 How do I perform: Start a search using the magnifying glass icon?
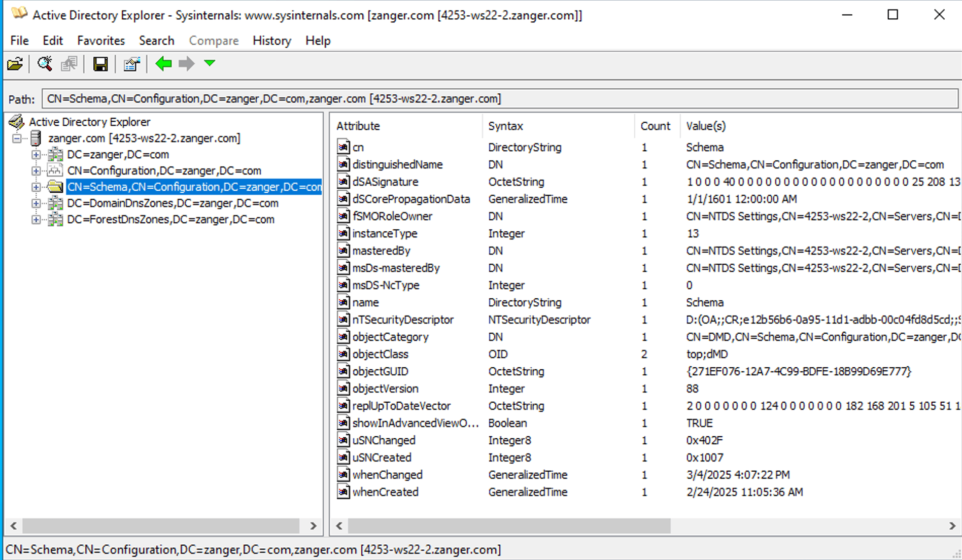tap(45, 64)
